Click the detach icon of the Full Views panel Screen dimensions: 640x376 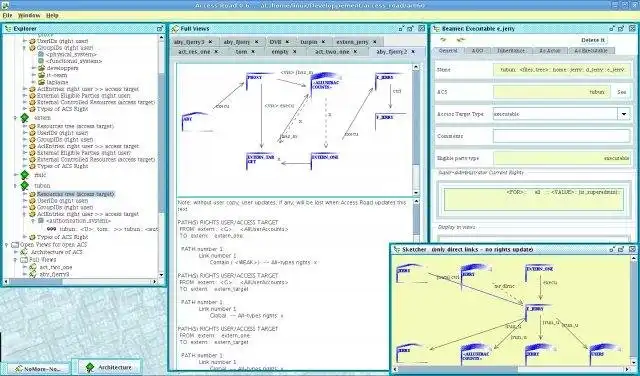click(411, 29)
